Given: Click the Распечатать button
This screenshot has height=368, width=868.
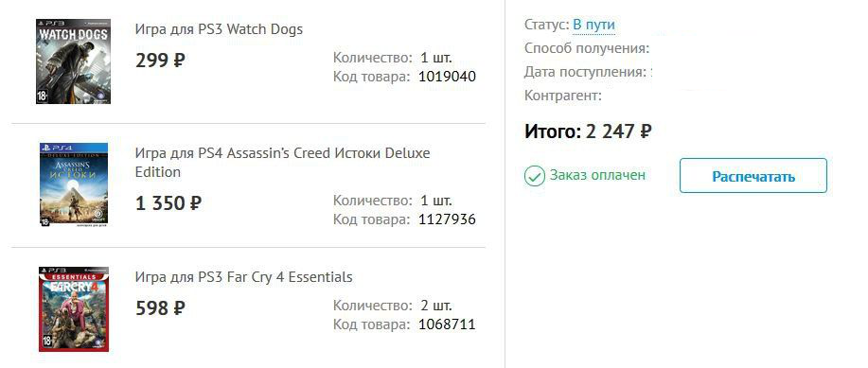Looking at the screenshot, I should 753,176.
